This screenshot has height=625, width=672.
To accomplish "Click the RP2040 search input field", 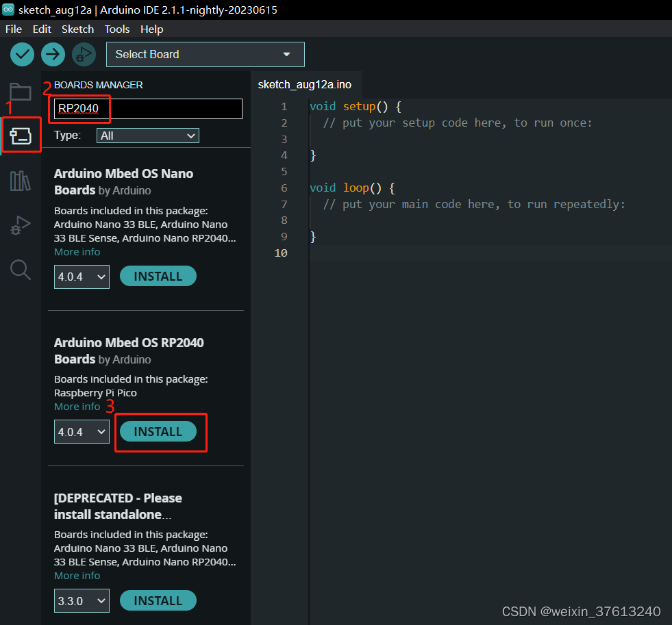I will point(145,108).
